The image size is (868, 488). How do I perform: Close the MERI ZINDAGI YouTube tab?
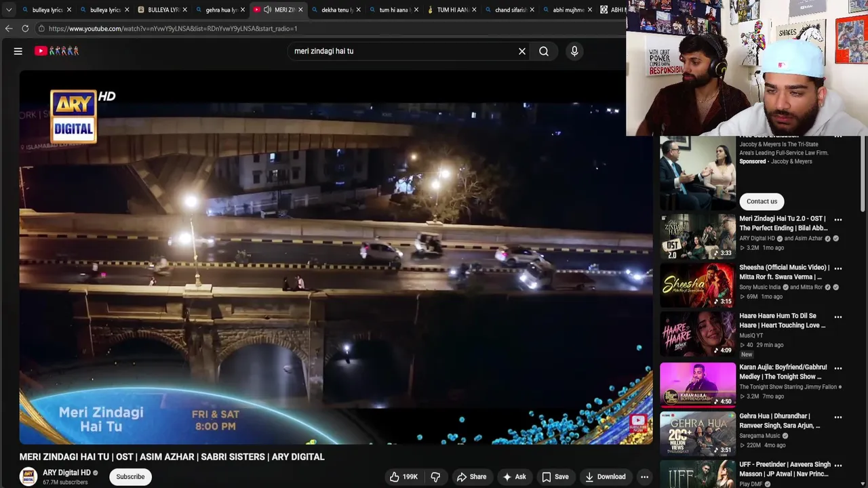click(300, 9)
